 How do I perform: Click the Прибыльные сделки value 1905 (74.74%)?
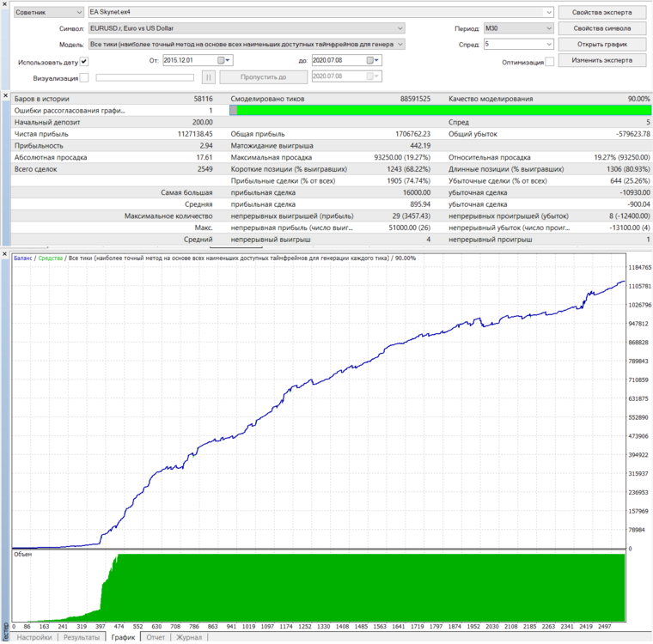408,180
